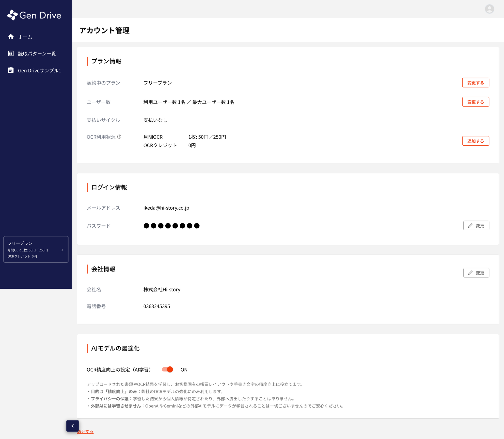Image resolution: width=504 pixels, height=439 pixels.
Task: Expand the フリープラン info chevron
Action: point(62,250)
